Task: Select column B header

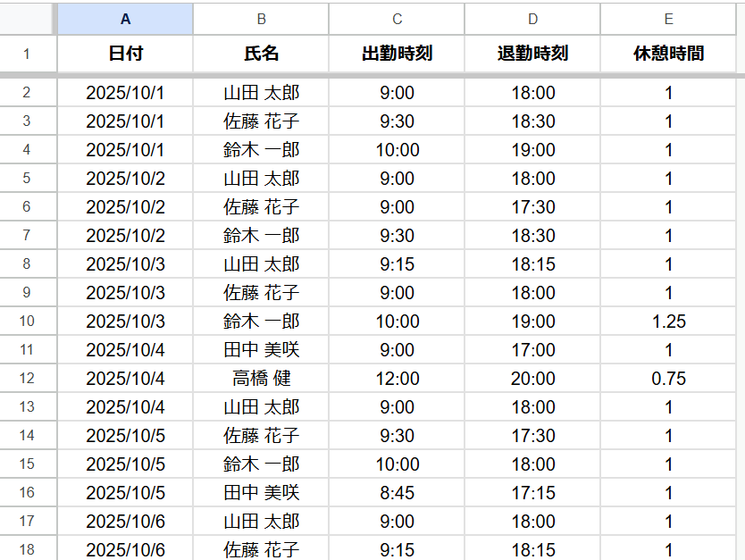Action: [x=261, y=19]
